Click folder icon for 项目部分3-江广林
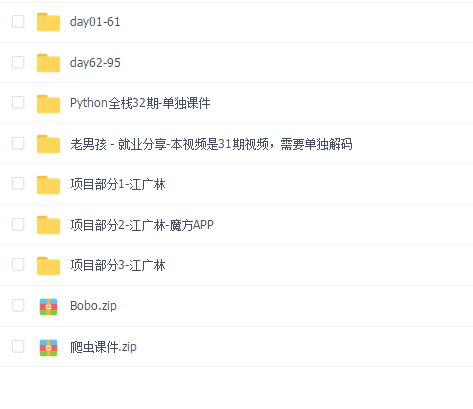 [x=48, y=266]
